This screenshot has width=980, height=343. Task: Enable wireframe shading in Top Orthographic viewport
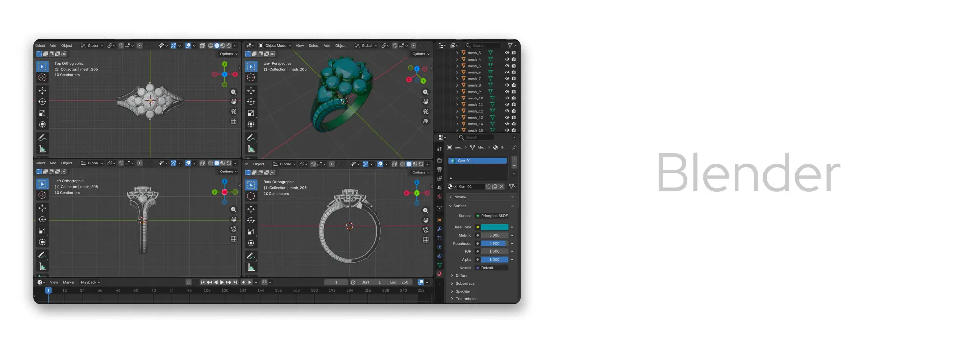pyautogui.click(x=211, y=46)
